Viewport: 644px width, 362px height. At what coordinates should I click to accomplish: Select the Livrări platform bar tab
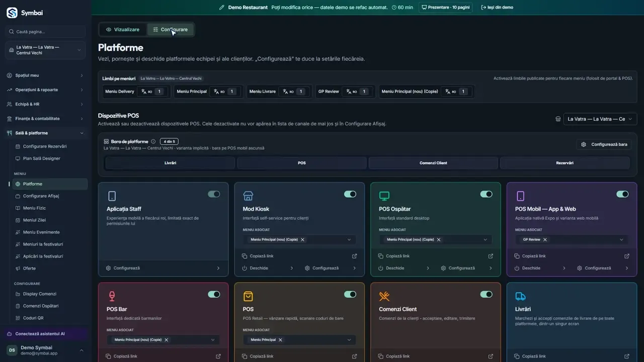[170, 163]
